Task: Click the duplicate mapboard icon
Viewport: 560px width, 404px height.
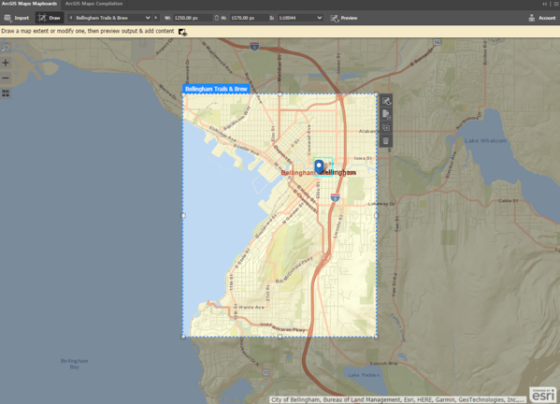Action: pyautogui.click(x=386, y=128)
